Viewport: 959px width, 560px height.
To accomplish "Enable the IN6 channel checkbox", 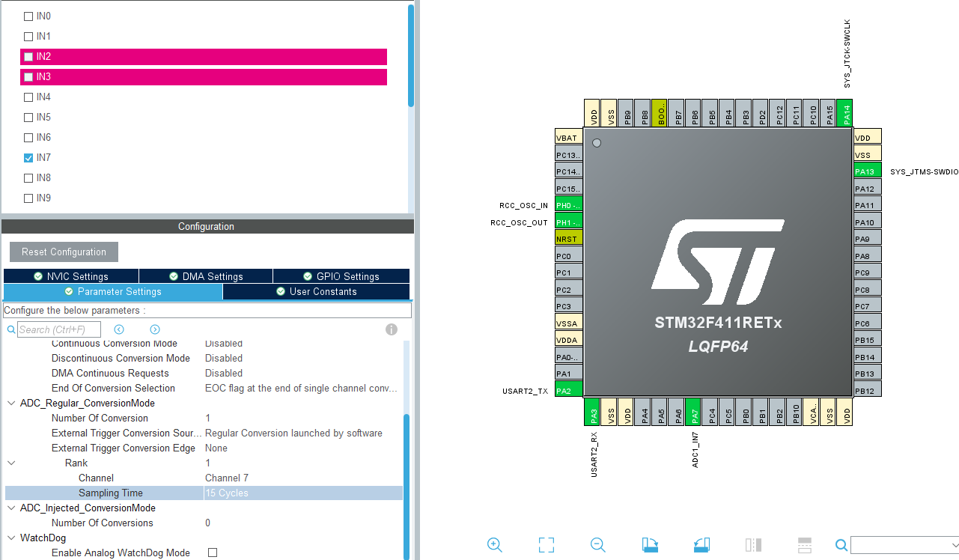I will click(28, 137).
